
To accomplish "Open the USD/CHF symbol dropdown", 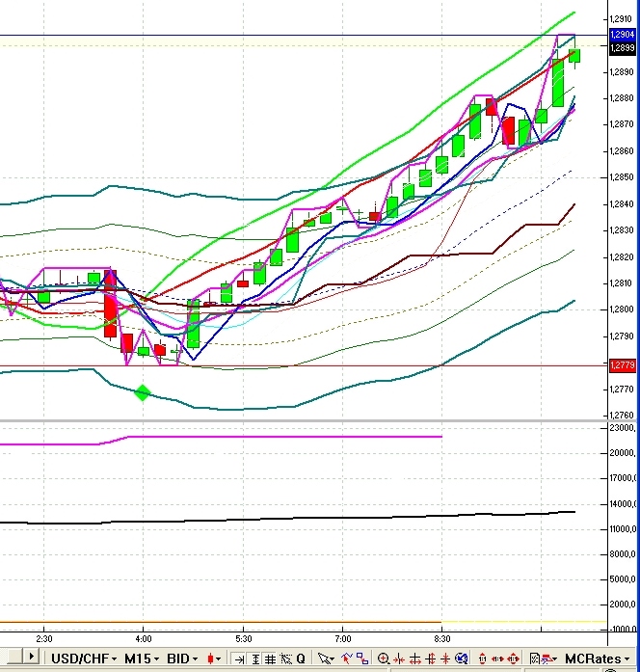I will pyautogui.click(x=84, y=659).
